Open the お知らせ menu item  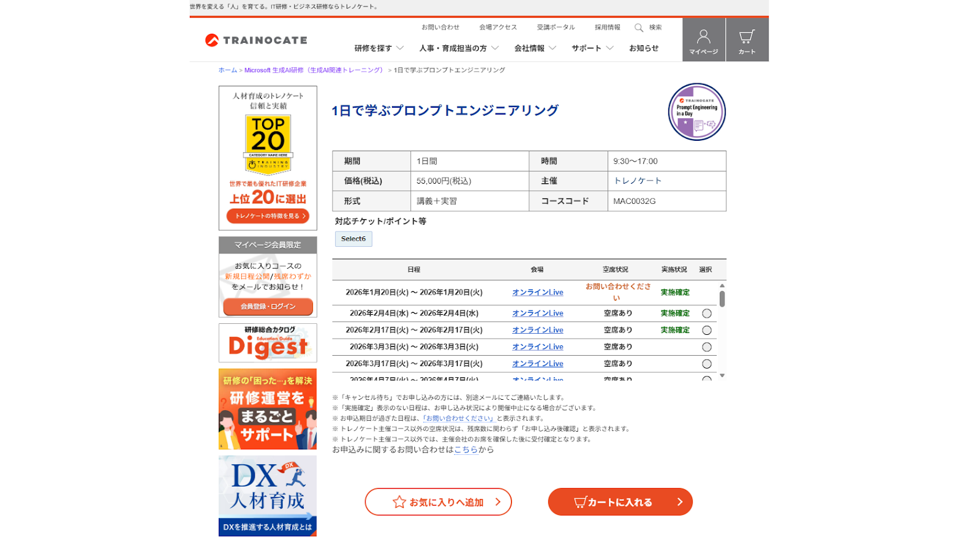click(644, 48)
